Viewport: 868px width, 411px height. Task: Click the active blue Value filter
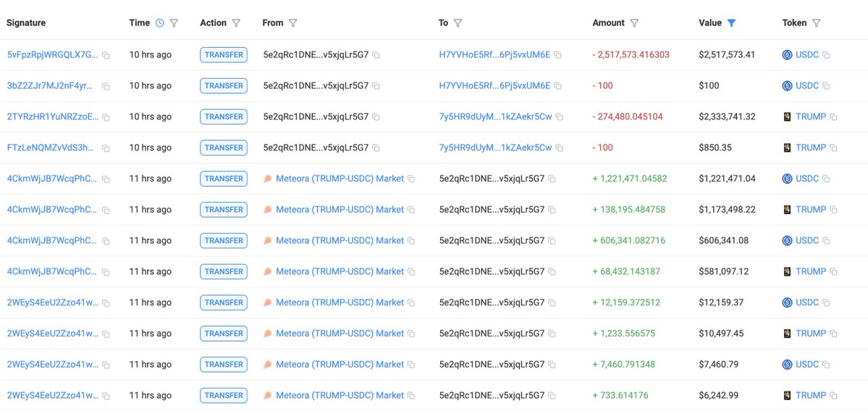[731, 23]
